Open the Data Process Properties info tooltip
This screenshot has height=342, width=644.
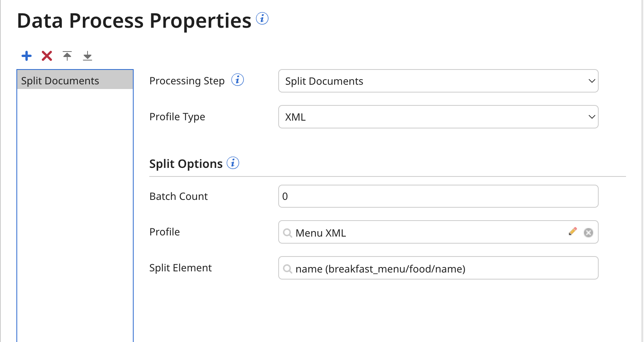pos(262,18)
